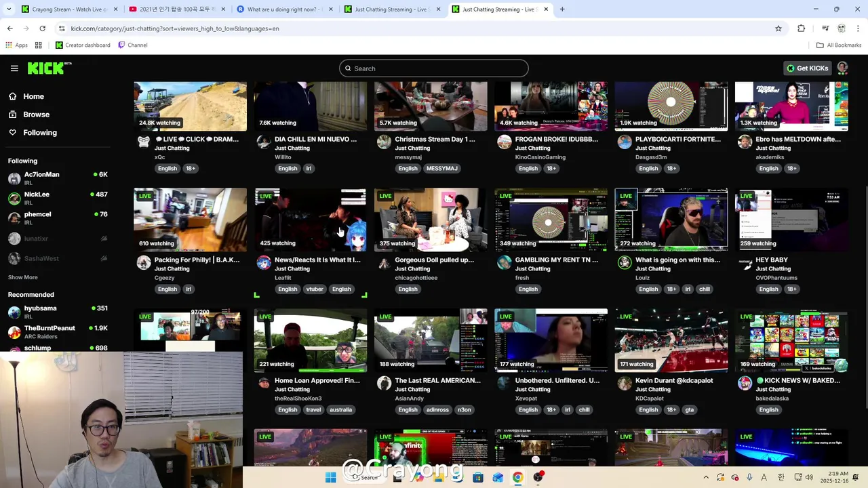Select the adinross tag
The height and width of the screenshot is (488, 868).
pyautogui.click(x=437, y=410)
